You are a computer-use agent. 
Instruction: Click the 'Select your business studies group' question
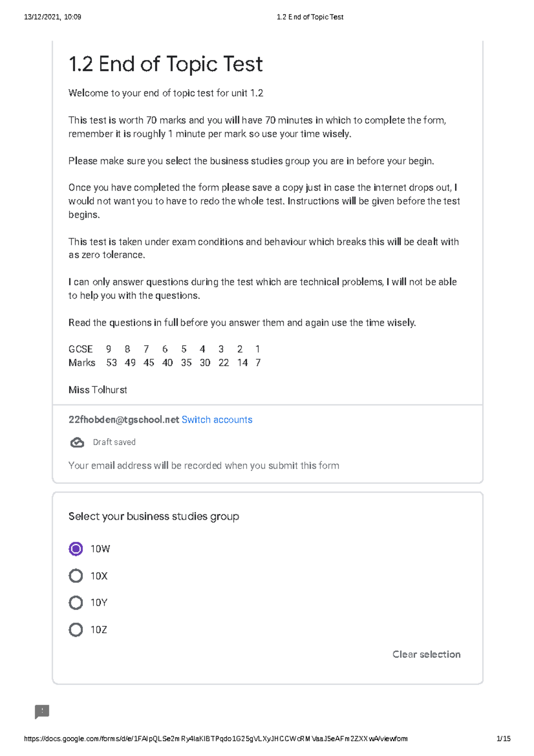pyautogui.click(x=154, y=516)
